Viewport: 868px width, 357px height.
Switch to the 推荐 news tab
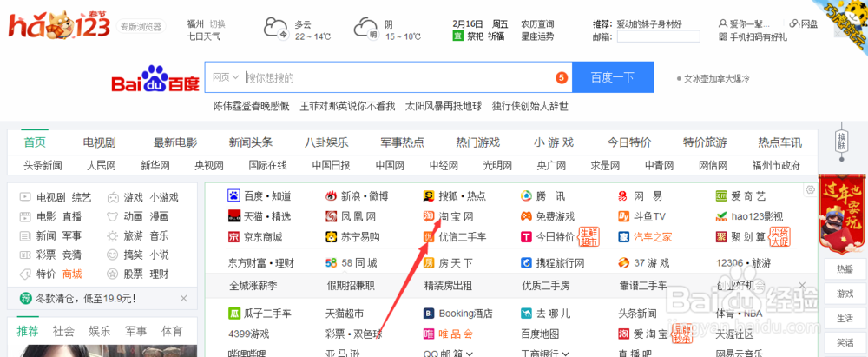[28, 332]
